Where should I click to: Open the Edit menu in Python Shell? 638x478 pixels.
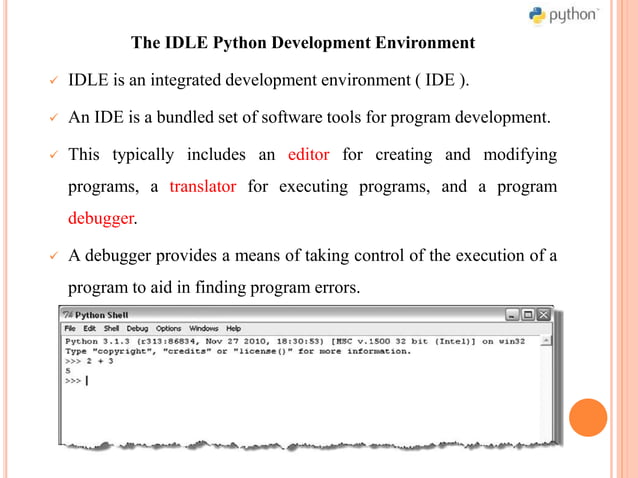(x=90, y=328)
